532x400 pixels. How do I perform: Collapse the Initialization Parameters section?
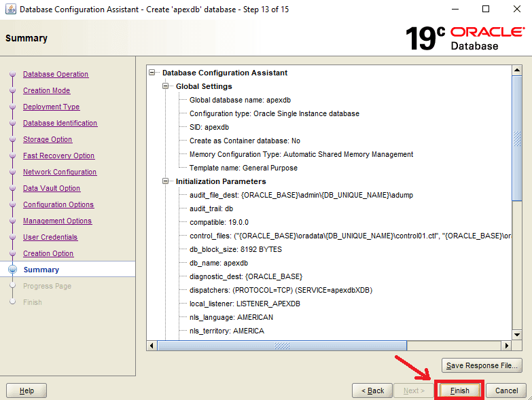coord(166,181)
